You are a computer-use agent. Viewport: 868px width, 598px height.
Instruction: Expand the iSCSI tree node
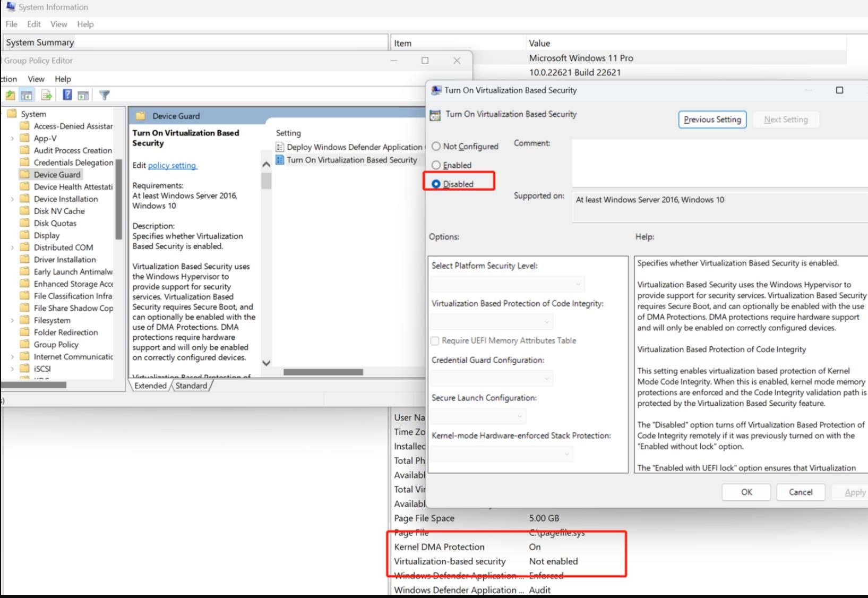12,369
